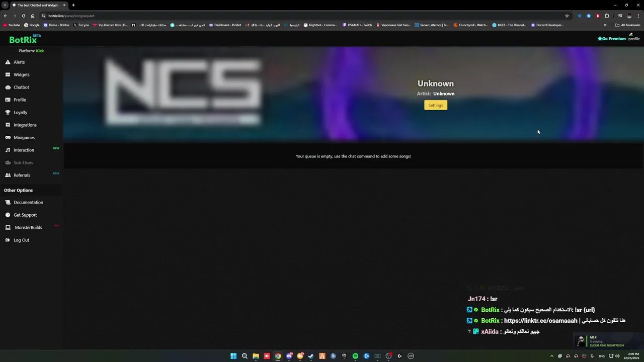This screenshot has width=644, height=362.
Task: Open the Discord Developer bookmark
Action: (547, 25)
